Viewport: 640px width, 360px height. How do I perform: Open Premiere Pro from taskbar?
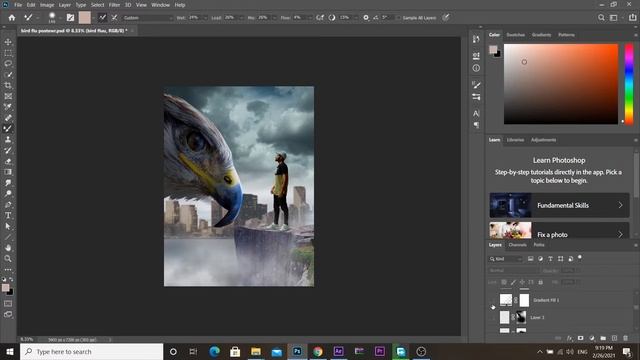click(x=380, y=351)
